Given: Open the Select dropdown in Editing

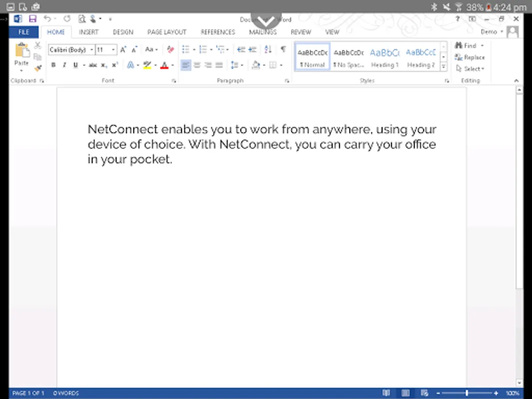Looking at the screenshot, I should coord(470,69).
